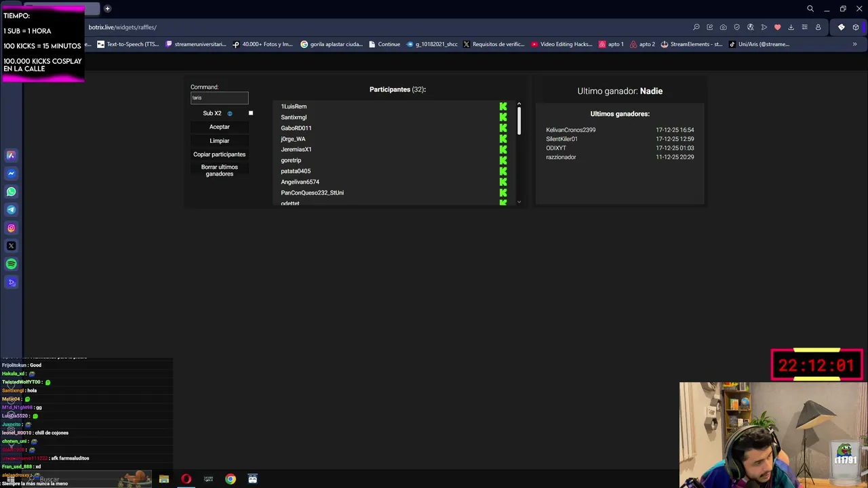
Task: Open File Explorer from the taskbar
Action: (x=164, y=479)
